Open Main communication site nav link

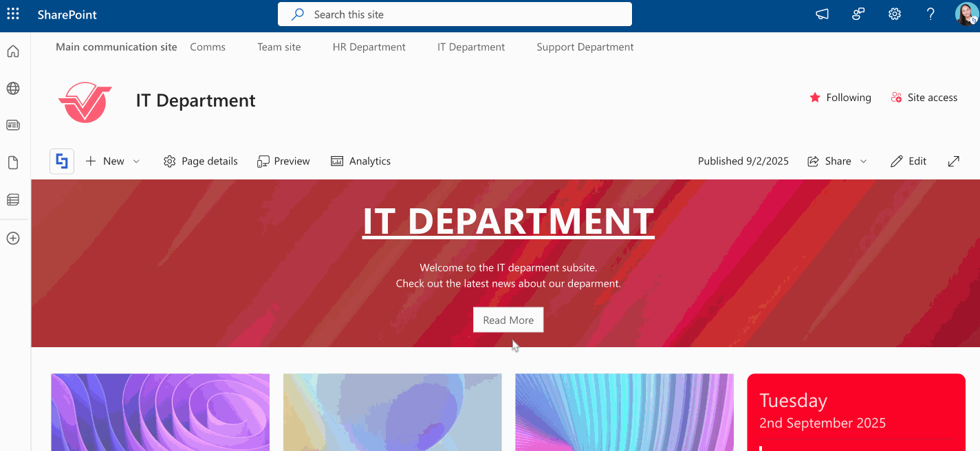(x=116, y=47)
